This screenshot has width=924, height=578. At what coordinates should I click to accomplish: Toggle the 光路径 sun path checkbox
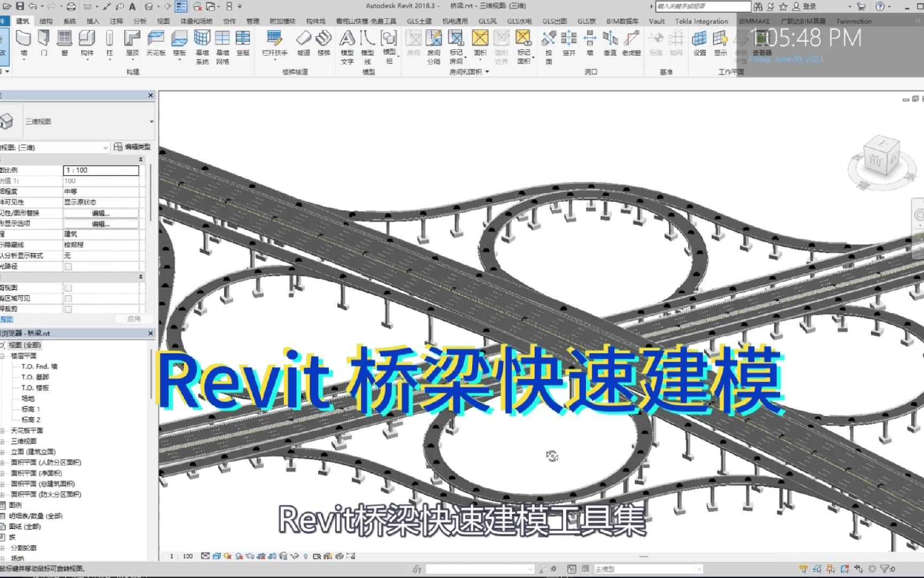click(68, 267)
